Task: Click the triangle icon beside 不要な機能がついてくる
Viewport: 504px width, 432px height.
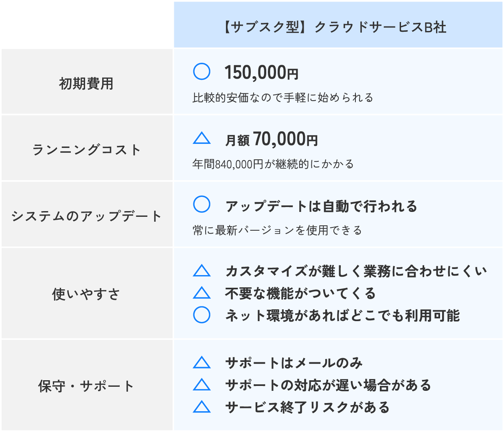Action: click(x=202, y=293)
